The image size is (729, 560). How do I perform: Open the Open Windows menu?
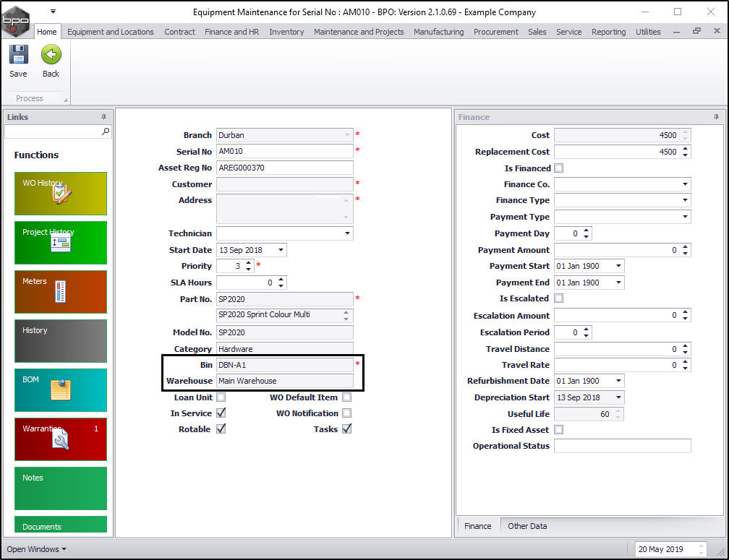click(36, 549)
